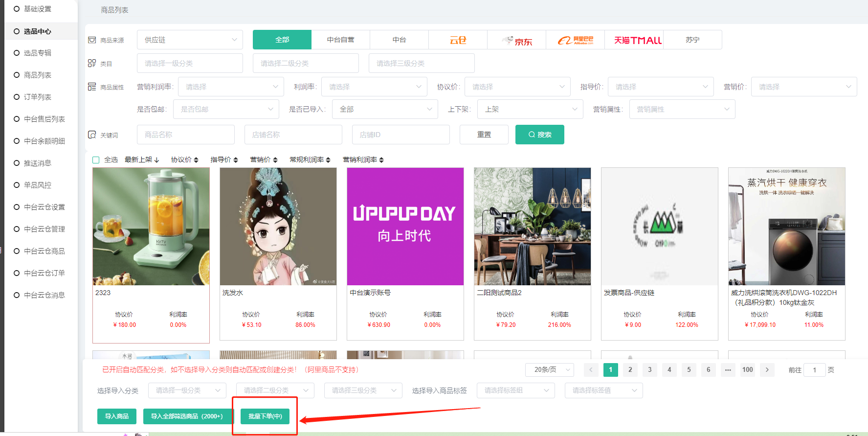Image resolution: width=868 pixels, height=436 pixels.
Task: Open 订单列表 in the sidebar
Action: [38, 97]
